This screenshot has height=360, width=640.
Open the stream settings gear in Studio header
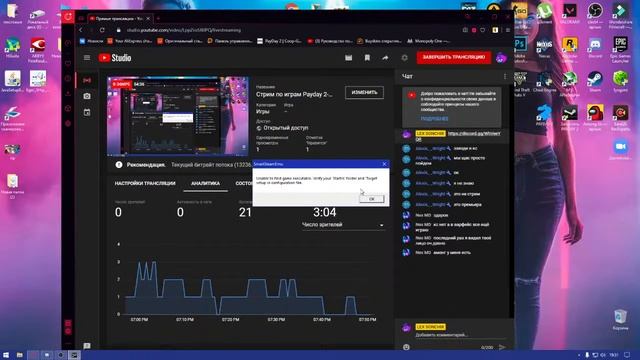click(x=404, y=58)
